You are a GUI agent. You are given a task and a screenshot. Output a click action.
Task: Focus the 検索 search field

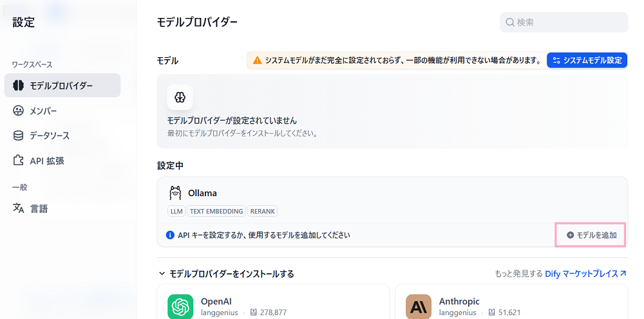click(567, 22)
